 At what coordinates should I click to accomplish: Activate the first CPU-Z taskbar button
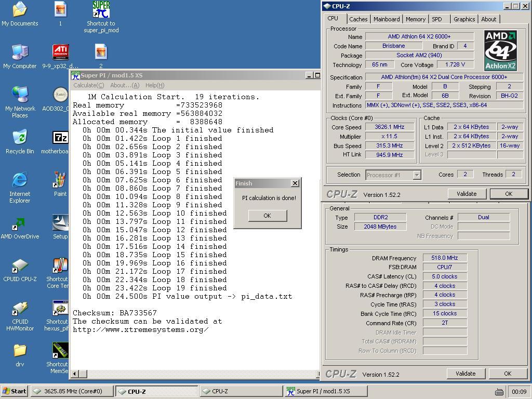point(156,391)
